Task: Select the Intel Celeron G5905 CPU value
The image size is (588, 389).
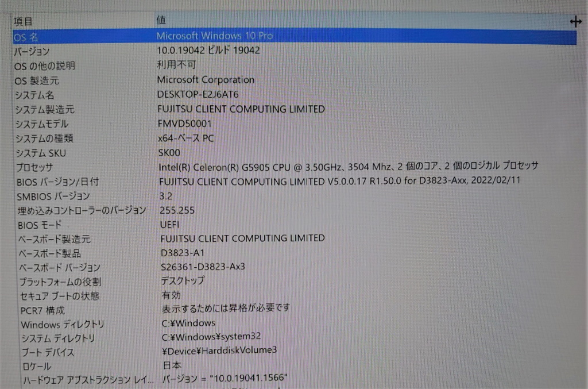Action: click(x=349, y=167)
